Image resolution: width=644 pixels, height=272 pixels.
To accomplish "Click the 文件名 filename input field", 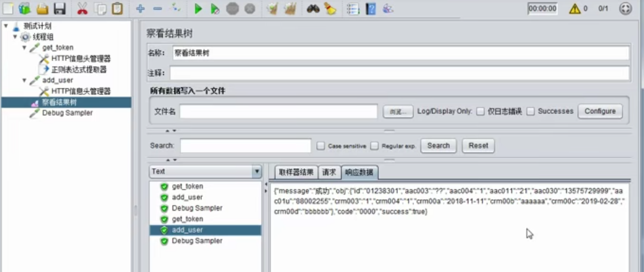I will click(x=278, y=111).
